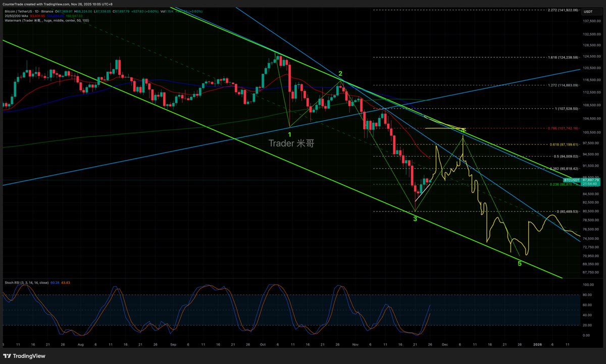Select the green wave label 1

[290, 135]
